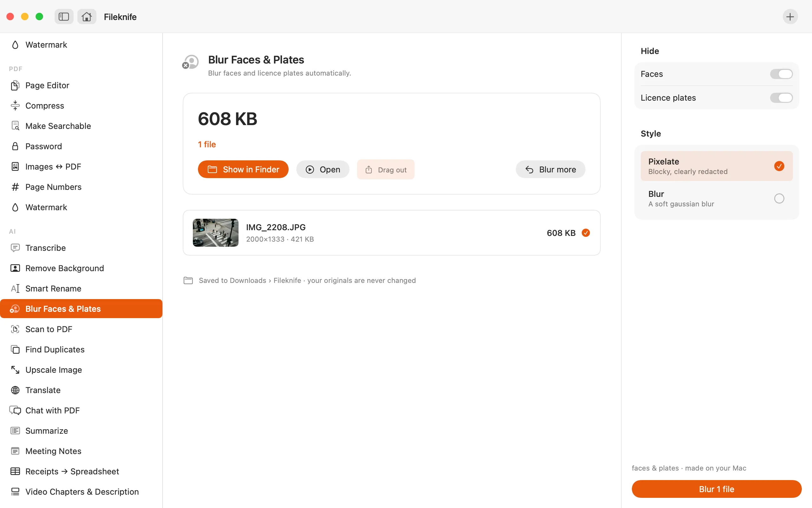812x508 pixels.
Task: Open the PDF section Watermark tool
Action: (x=81, y=207)
